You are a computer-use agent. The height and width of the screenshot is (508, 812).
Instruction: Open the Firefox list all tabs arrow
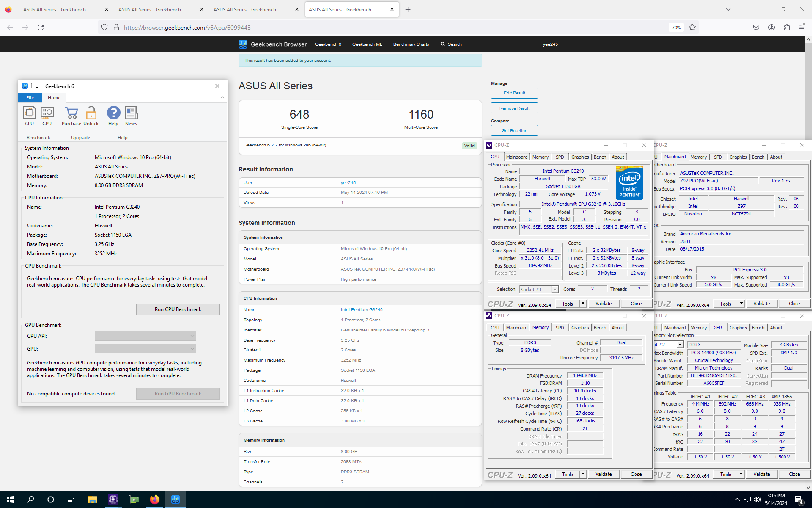[728, 9]
